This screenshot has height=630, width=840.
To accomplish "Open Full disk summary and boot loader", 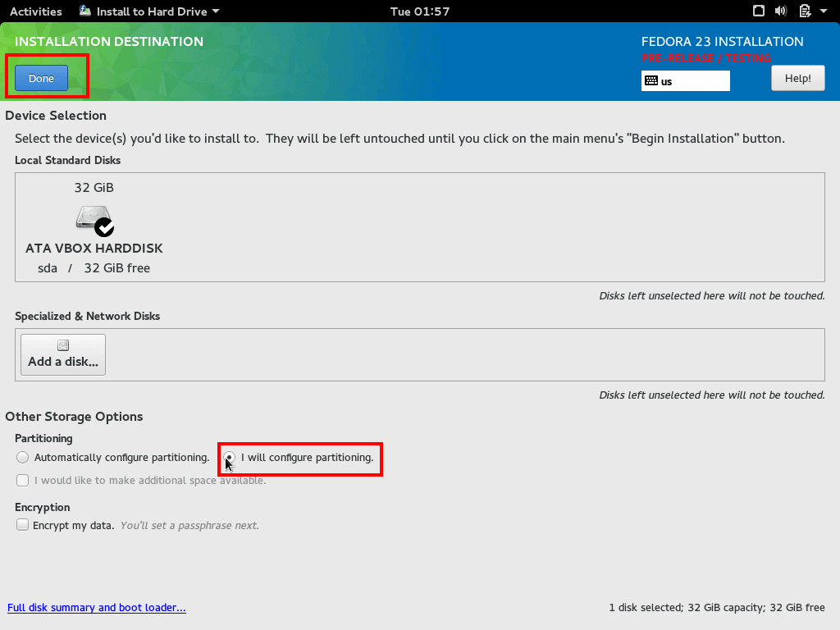I will tap(97, 608).
